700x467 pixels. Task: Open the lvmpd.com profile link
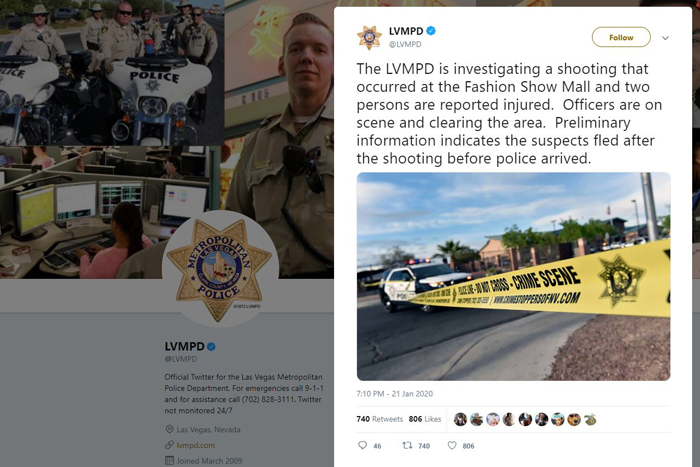coord(196,445)
